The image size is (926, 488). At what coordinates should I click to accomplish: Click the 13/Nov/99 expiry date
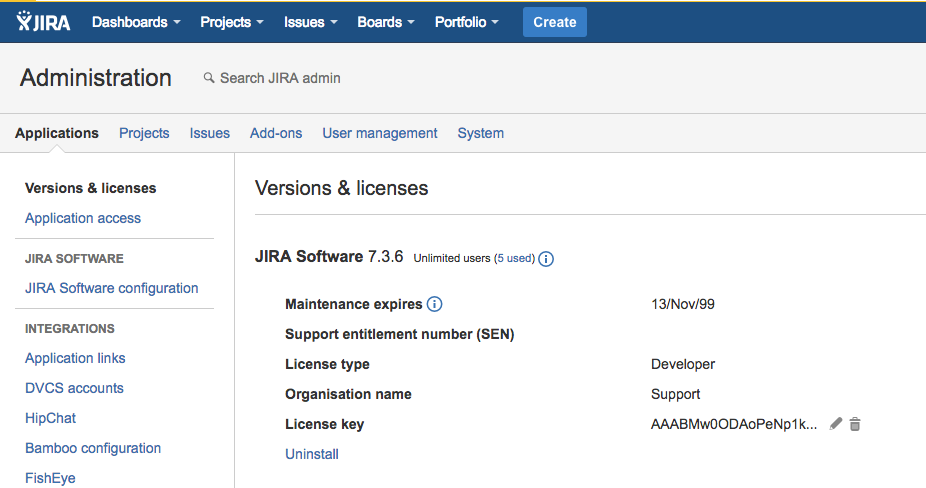pos(683,304)
